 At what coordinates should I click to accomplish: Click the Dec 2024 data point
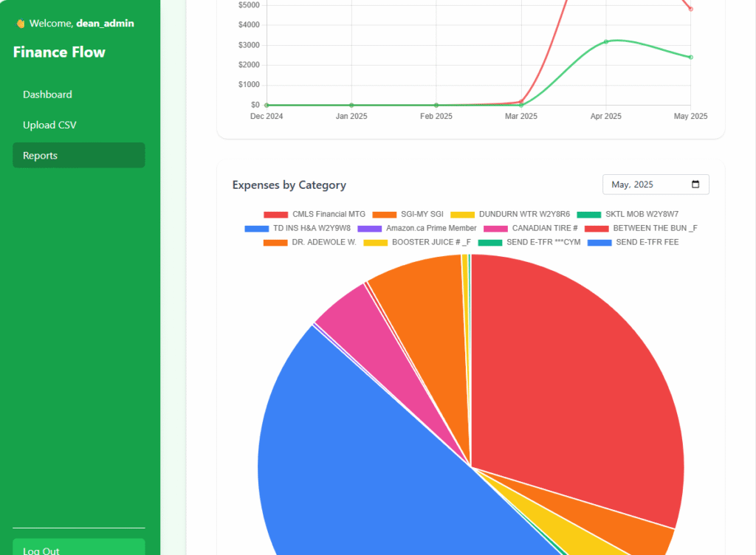coord(267,105)
